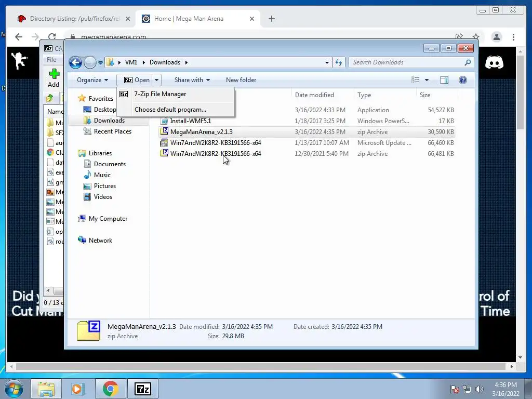Click the magnifier icon in search box
Viewport: 532px width, 399px height.
click(x=468, y=62)
